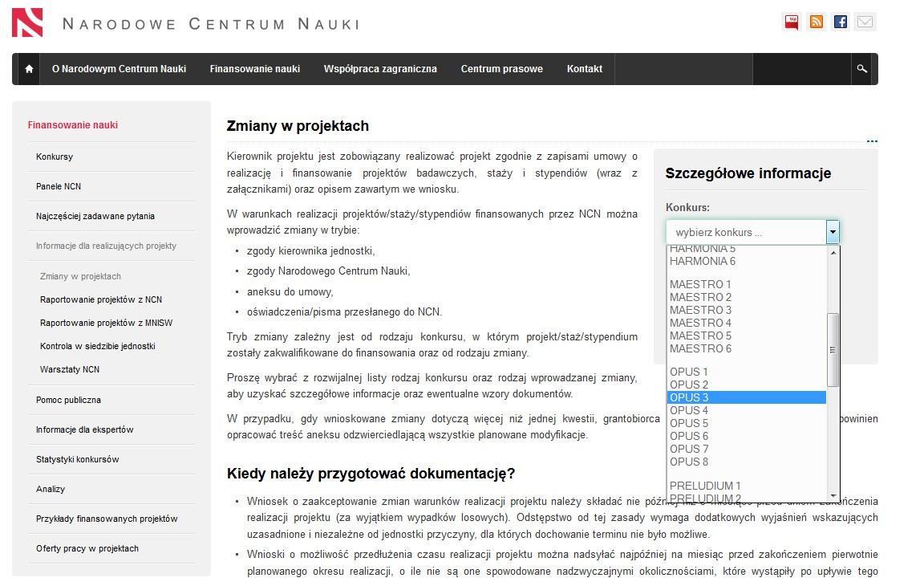Select OPUS 6 option
Viewport: 924px width, 582px height.
(747, 437)
